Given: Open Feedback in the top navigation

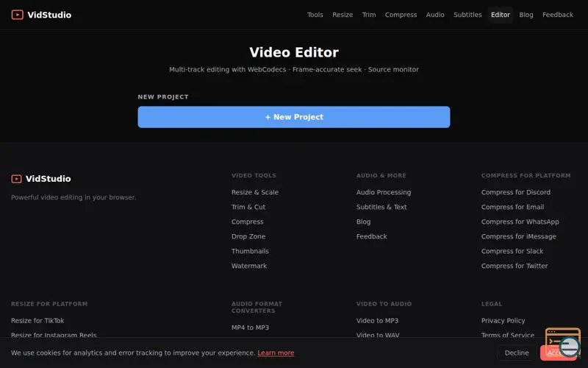Looking at the screenshot, I should 558,15.
